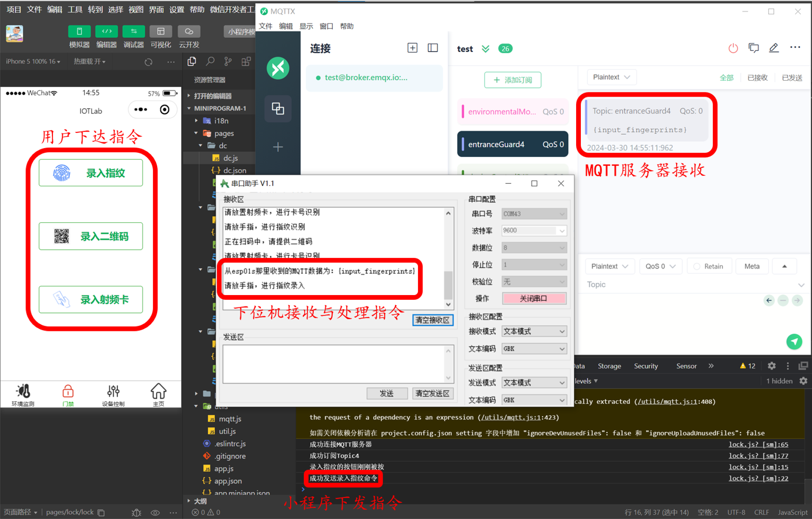Open receive area GBK encoding dropdown
812x519 pixels.
click(x=534, y=349)
